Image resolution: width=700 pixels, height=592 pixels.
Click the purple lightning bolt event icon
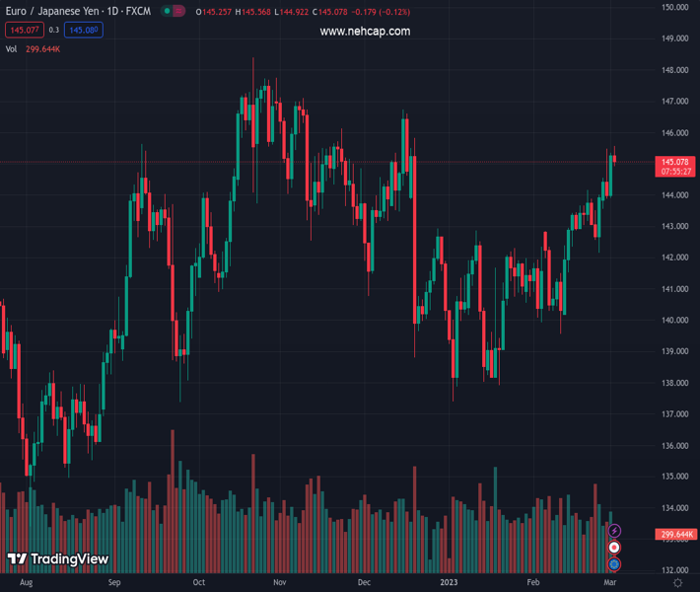(x=614, y=532)
